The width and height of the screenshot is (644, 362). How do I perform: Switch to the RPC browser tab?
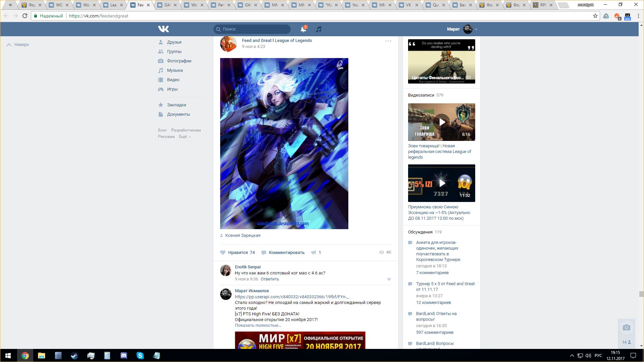tap(543, 5)
